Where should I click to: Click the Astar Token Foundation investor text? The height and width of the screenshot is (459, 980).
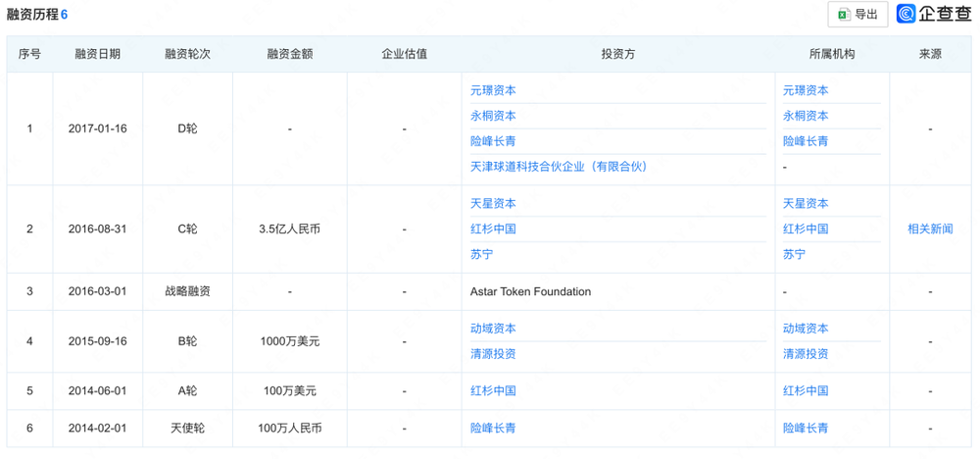[x=530, y=291]
